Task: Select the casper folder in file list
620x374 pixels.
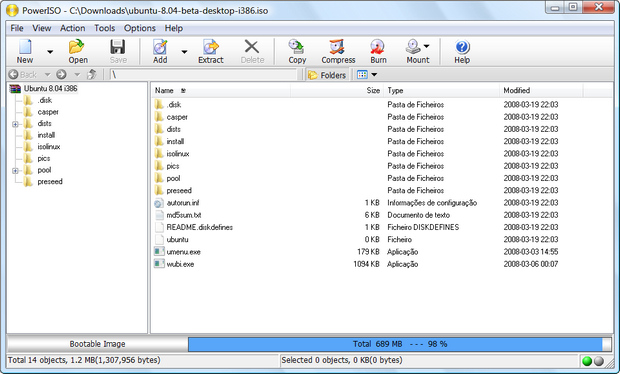Action: 177,117
